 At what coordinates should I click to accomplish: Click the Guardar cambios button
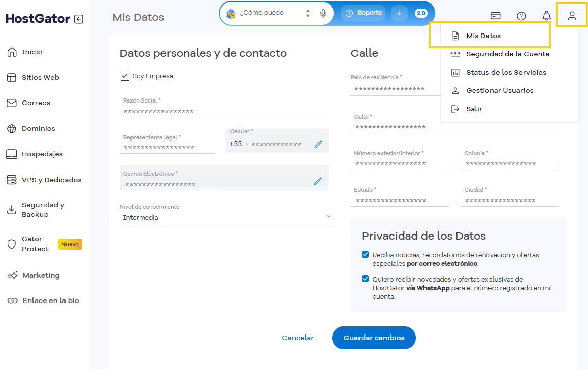coord(374,338)
